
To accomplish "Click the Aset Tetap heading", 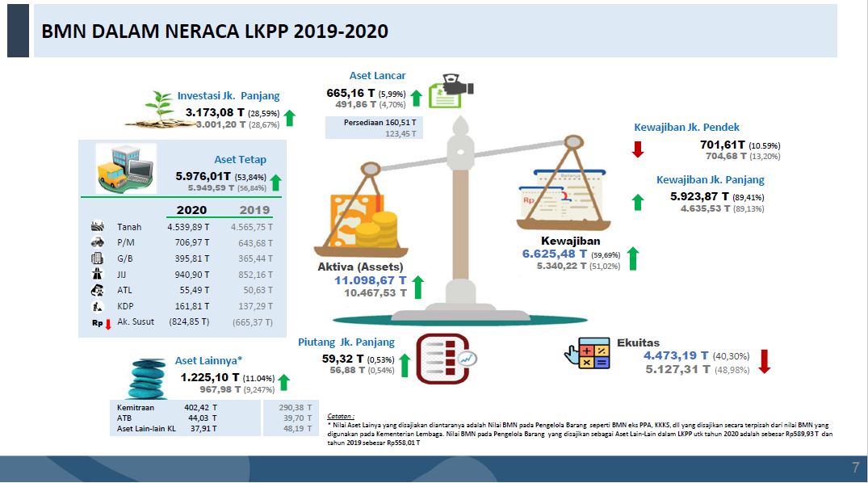I will 241,160.
